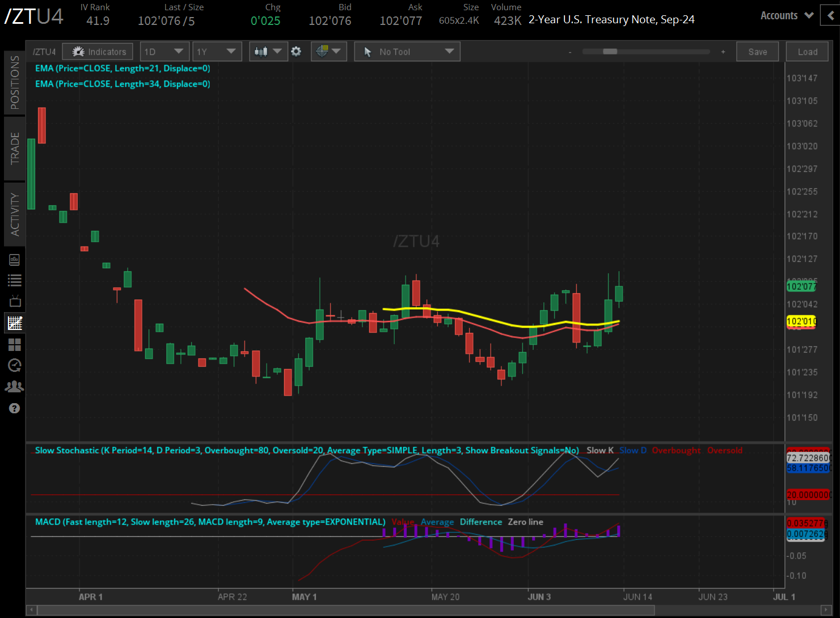Click the 2-Year U.S. Treasury Note description

(611, 20)
